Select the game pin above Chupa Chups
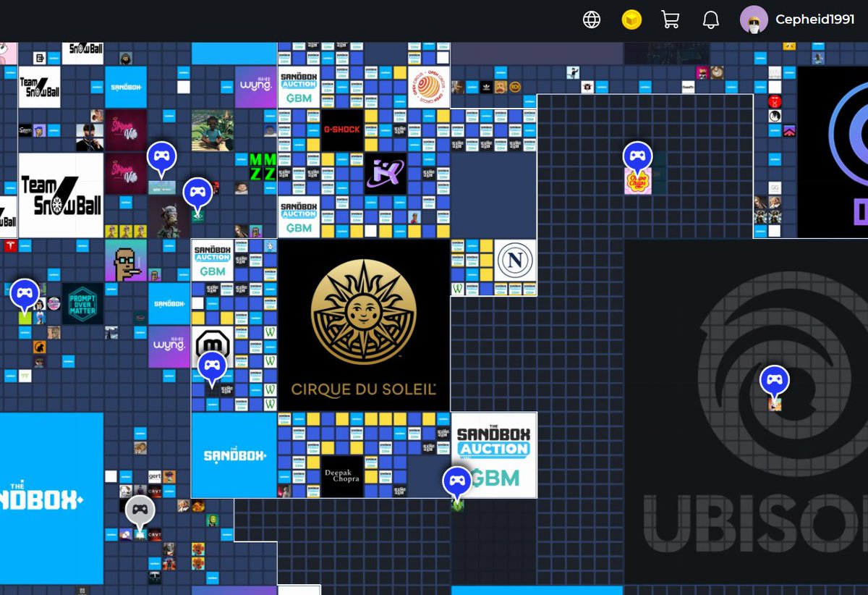 637,156
